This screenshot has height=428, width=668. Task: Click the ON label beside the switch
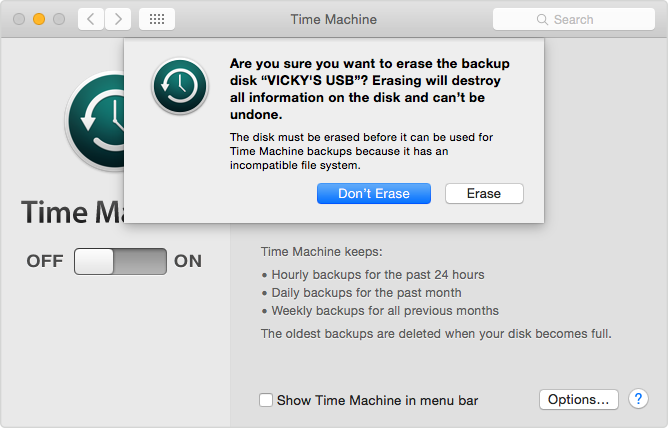(x=188, y=261)
